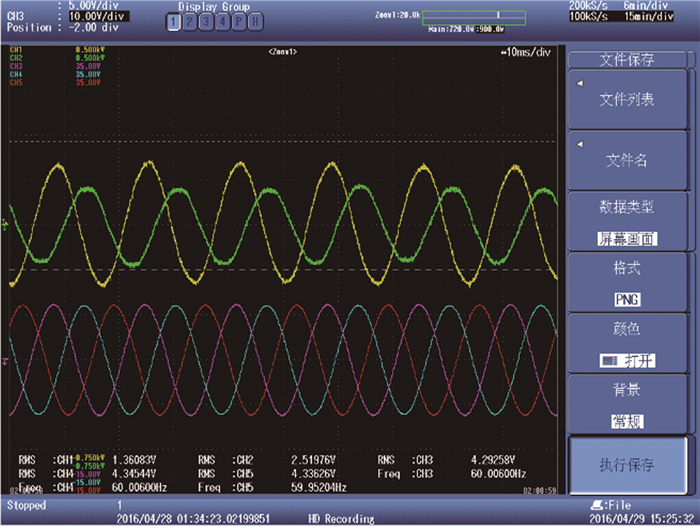
Task: Switch to Display Group 2
Action: (190, 21)
